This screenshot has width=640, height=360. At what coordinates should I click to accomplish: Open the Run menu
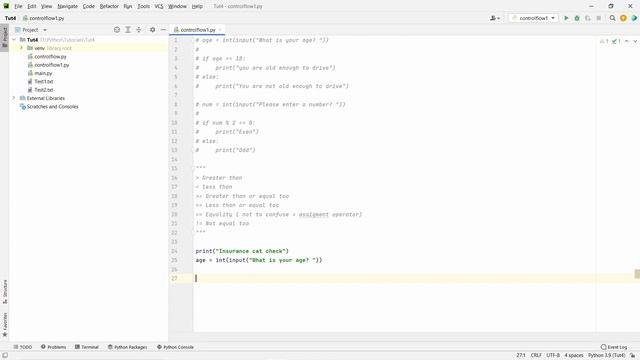click(x=128, y=6)
